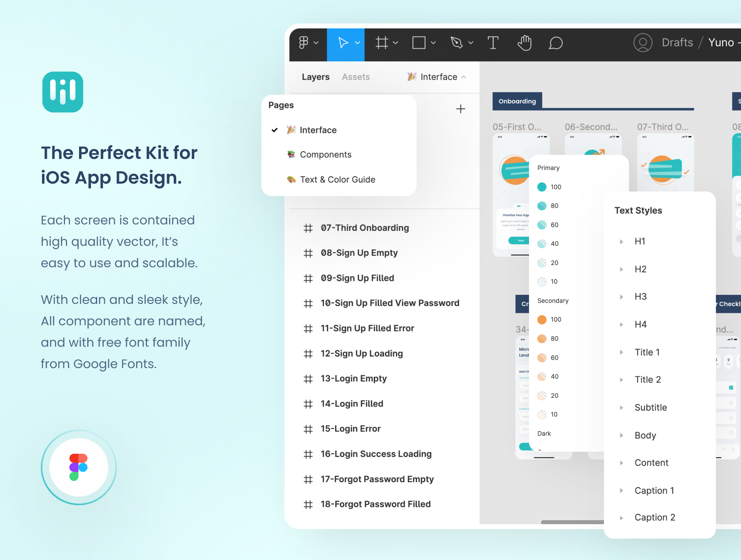Expand the H1 text style
The image size is (741, 560).
(622, 242)
